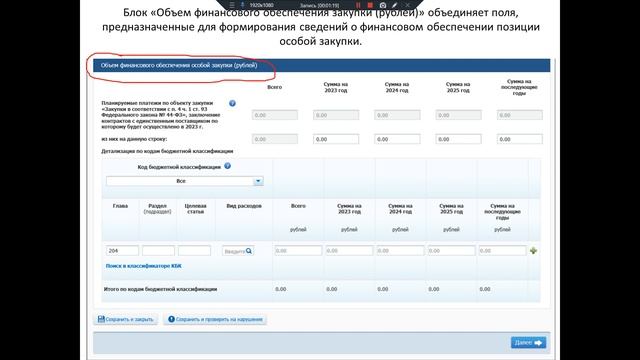Click 2024 amount in 'из них на данную строку'

pyautogui.click(x=397, y=139)
